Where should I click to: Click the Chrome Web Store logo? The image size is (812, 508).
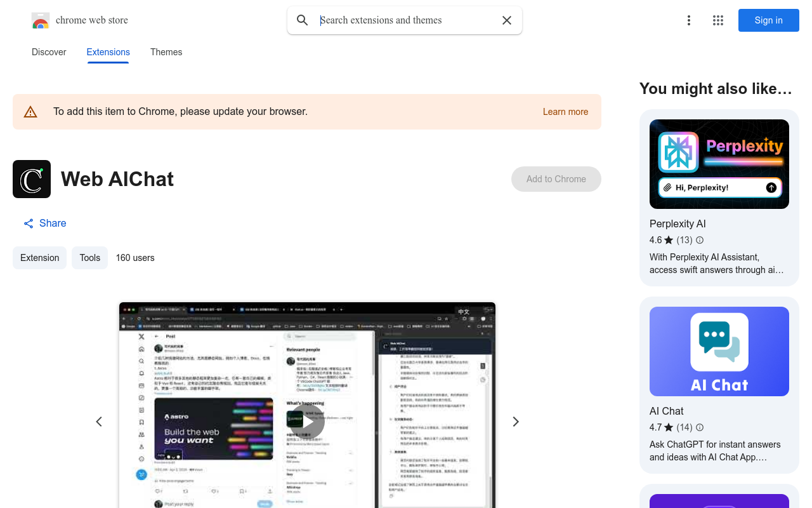coord(41,20)
